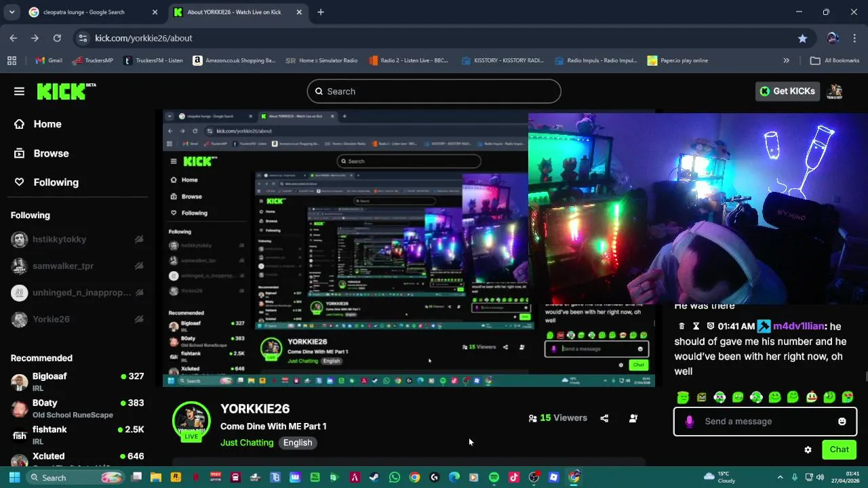Toggle notifications for samwalker_tpr
The image size is (868, 488).
(x=139, y=266)
